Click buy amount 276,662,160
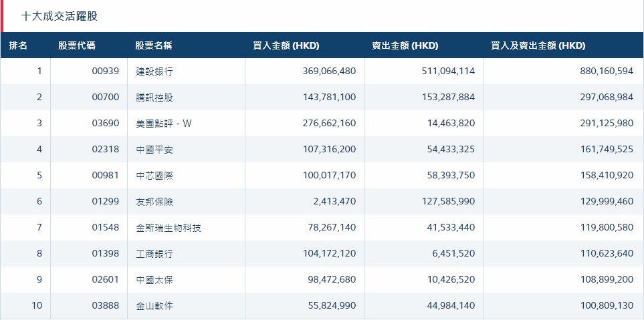Screen dimensions: 644x320 [x=330, y=123]
